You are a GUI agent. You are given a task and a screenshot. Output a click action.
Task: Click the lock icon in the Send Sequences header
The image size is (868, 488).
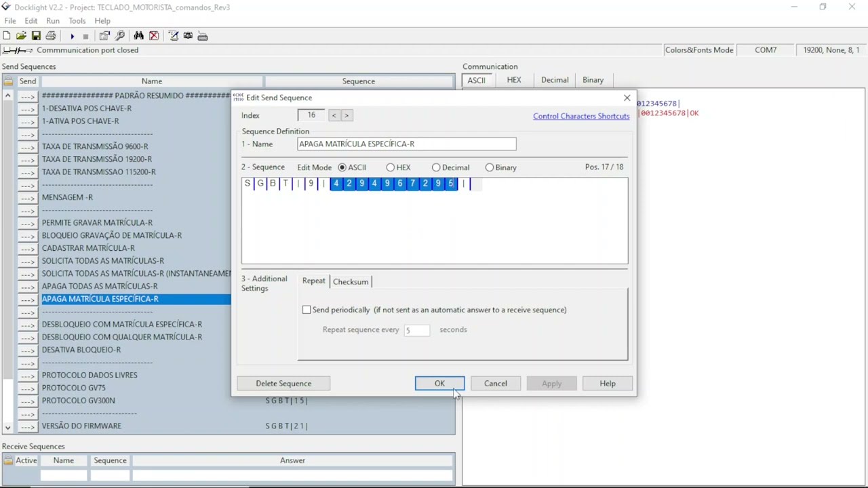coord(8,81)
